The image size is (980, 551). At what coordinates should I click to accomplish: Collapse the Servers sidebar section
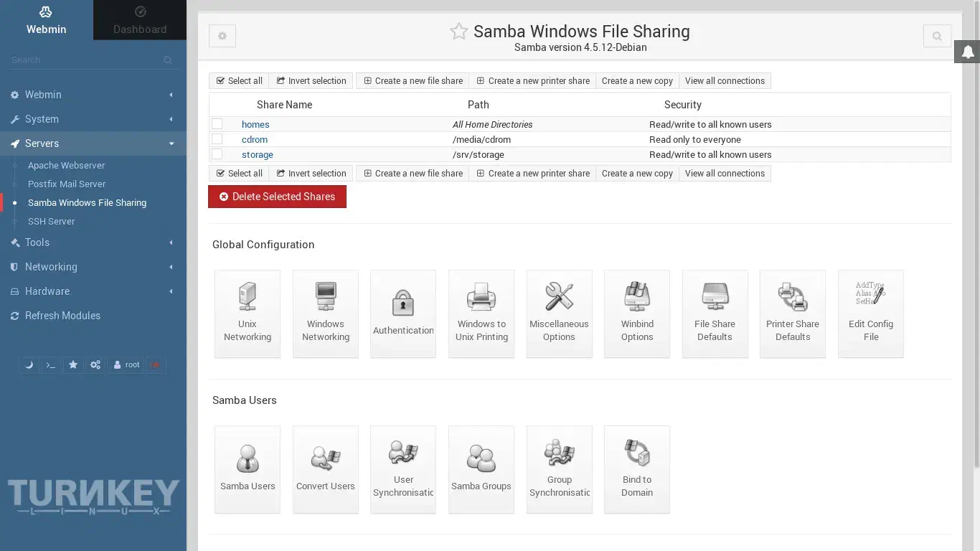(93, 143)
